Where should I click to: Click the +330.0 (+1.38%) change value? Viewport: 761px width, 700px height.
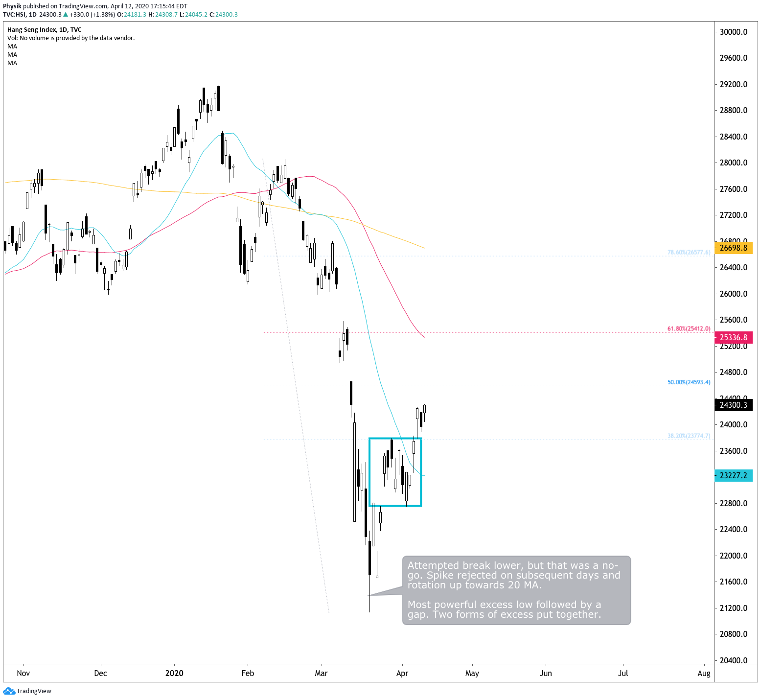92,15
